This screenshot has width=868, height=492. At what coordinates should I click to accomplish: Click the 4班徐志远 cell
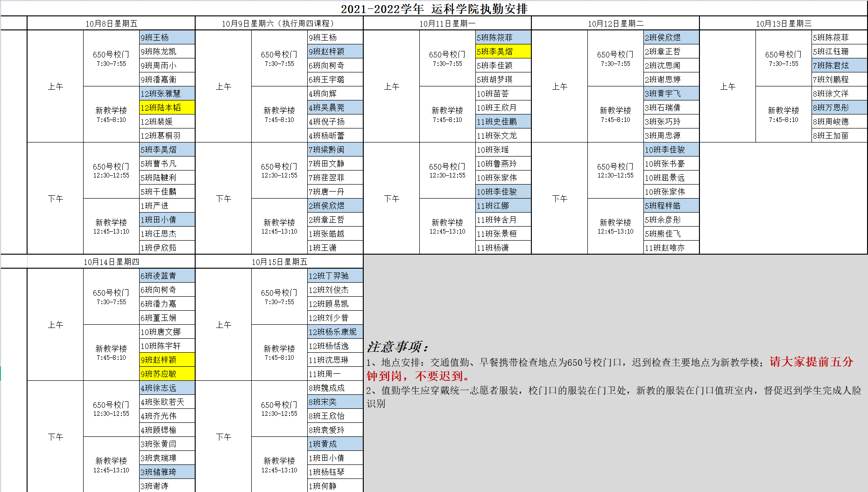click(x=167, y=388)
